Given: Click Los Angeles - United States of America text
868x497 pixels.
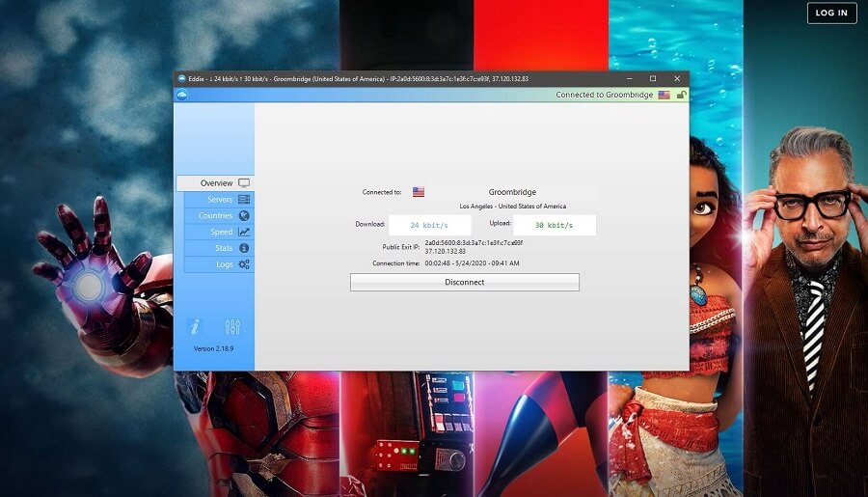Looking at the screenshot, I should pos(513,207).
